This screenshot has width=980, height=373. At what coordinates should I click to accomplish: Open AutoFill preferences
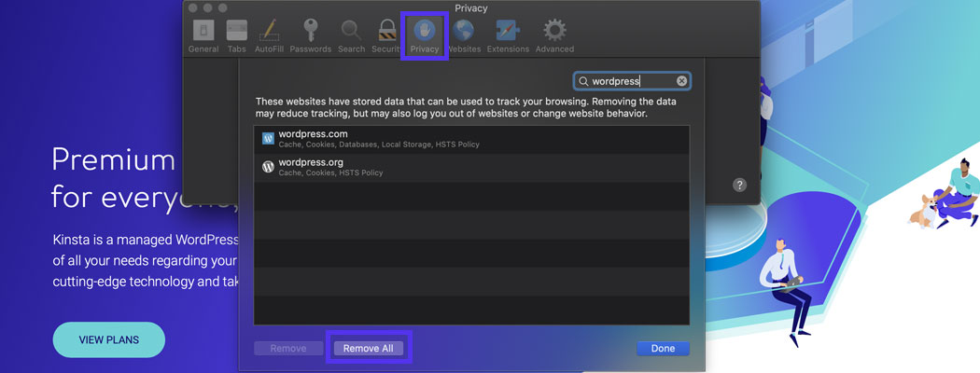pyautogui.click(x=269, y=35)
